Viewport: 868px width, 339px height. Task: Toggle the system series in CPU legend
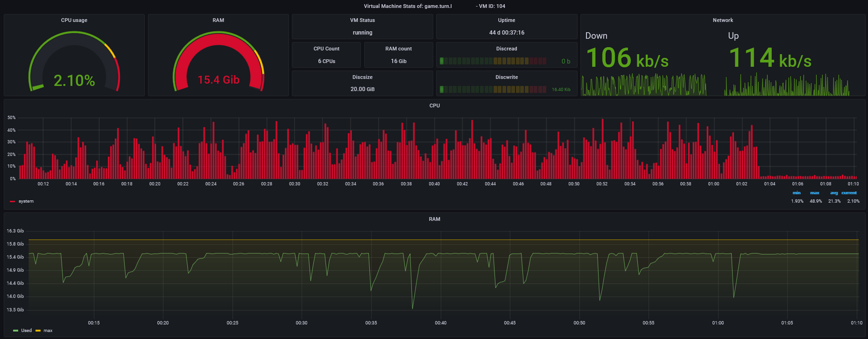pos(26,201)
